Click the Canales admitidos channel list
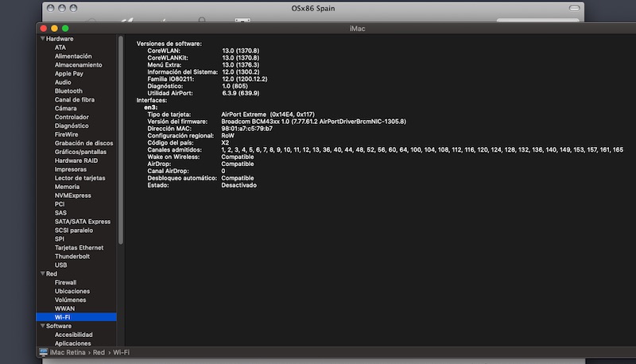The width and height of the screenshot is (636, 364). point(422,150)
